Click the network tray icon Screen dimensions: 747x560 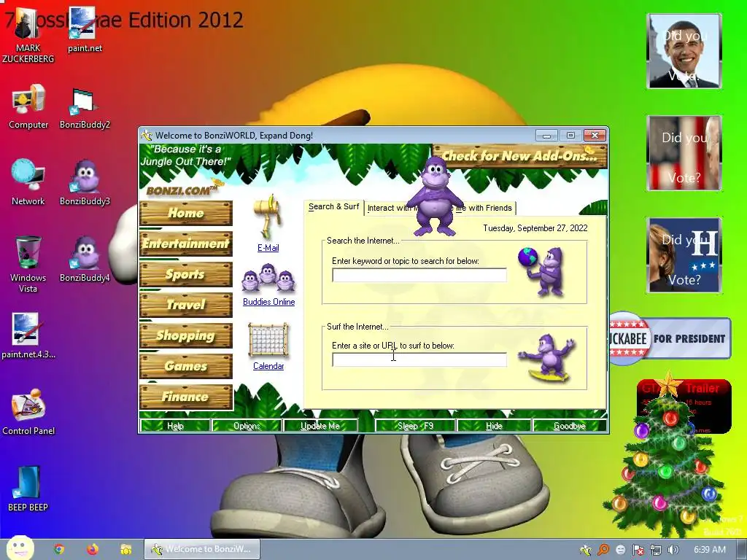(656, 550)
